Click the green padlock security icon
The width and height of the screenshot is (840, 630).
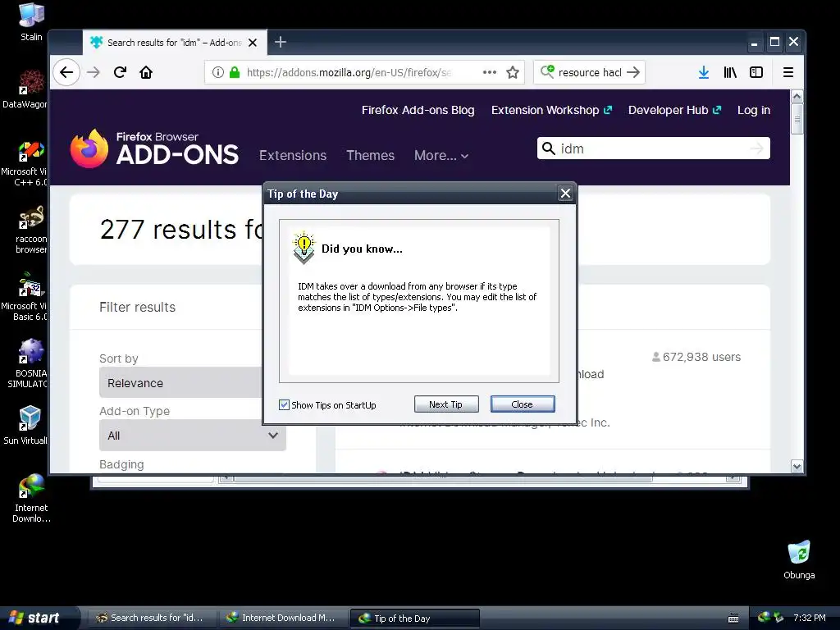pos(234,72)
